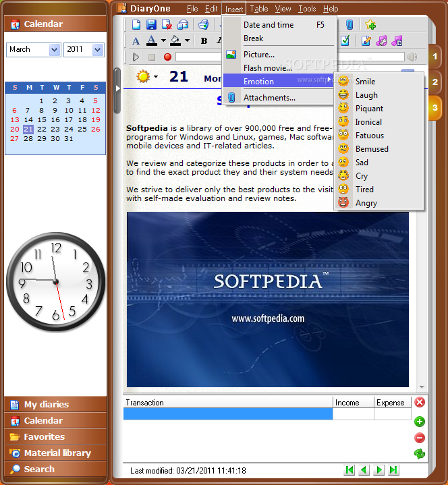Choose Date and time from Insert menu
Screen dimensions: 448x485
(279, 25)
